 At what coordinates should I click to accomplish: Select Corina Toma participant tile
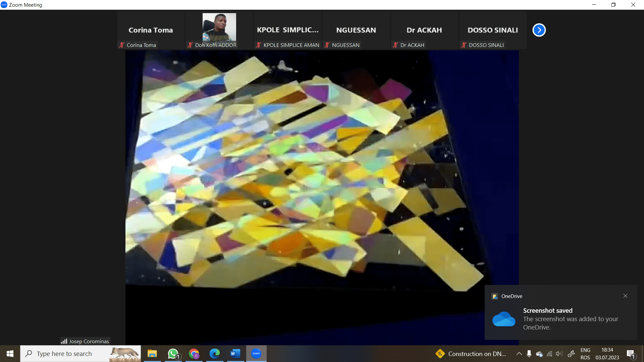151,30
